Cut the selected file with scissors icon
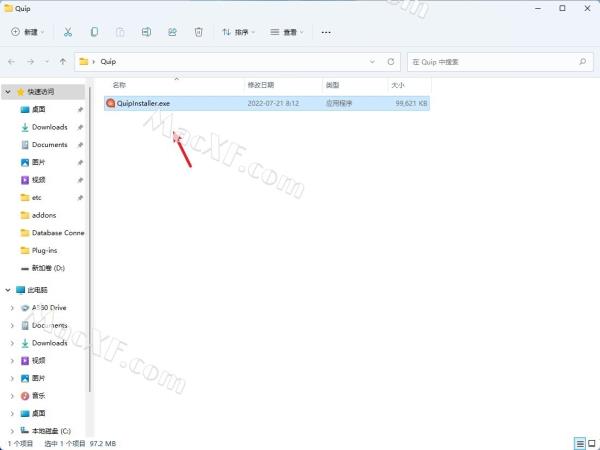Screen dimensions: 600x450 (68, 32)
